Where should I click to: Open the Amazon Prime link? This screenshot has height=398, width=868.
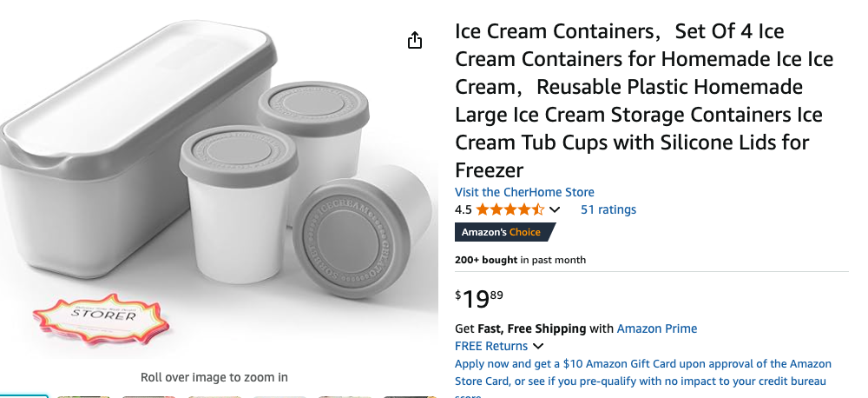656,328
